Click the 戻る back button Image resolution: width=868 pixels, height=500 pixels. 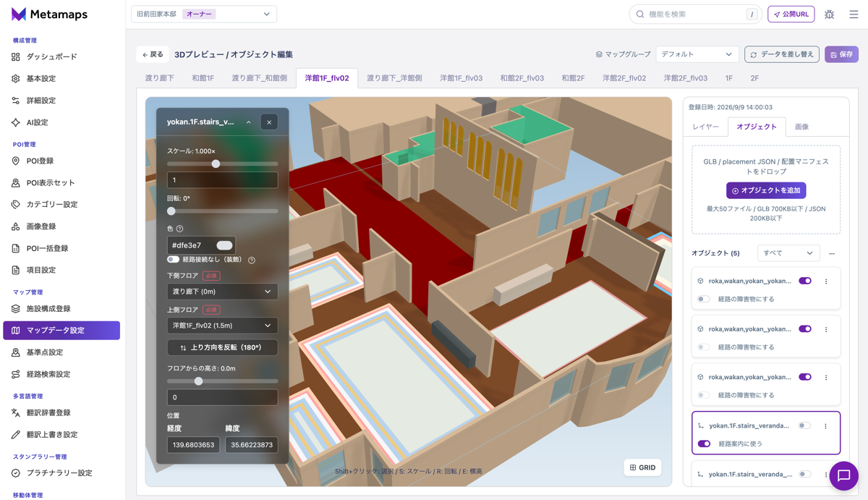[x=153, y=54]
